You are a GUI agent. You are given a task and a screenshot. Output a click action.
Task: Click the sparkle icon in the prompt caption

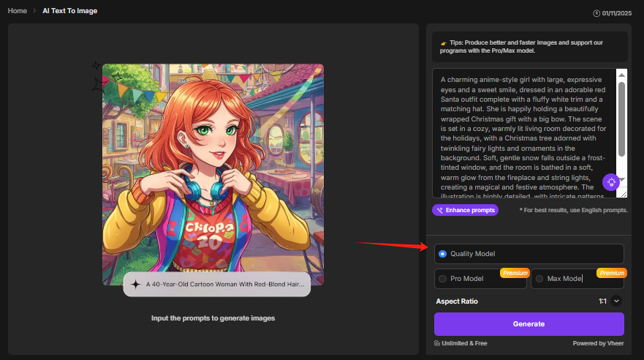(135, 285)
